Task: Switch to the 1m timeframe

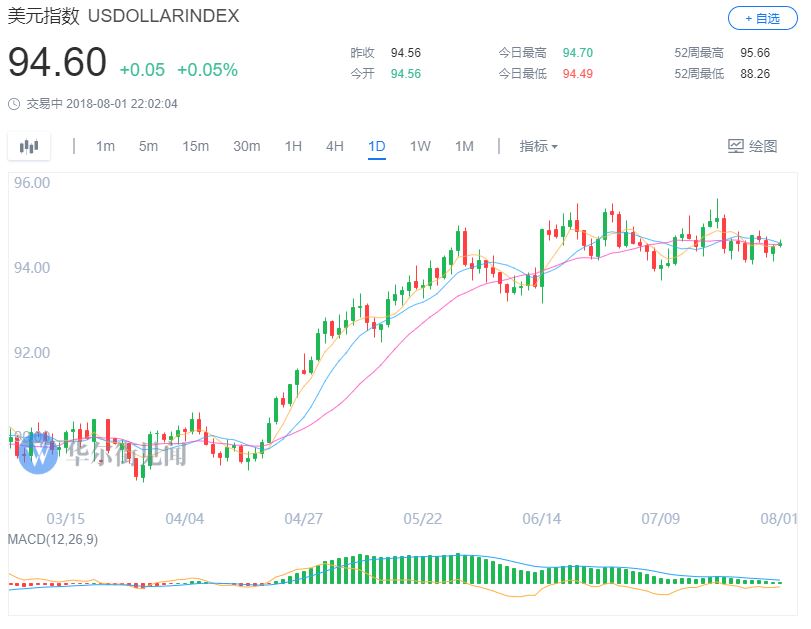Action: tap(105, 146)
